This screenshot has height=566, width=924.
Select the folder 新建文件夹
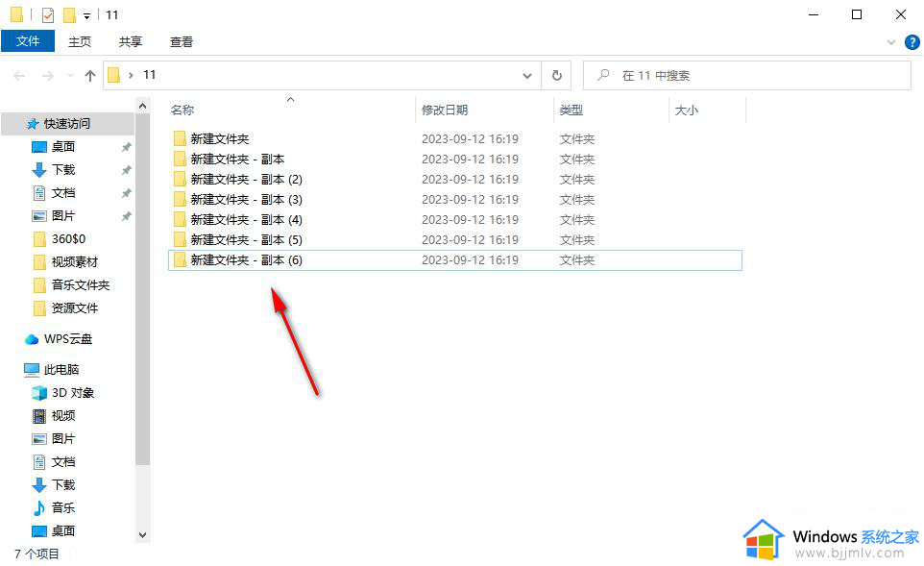219,139
